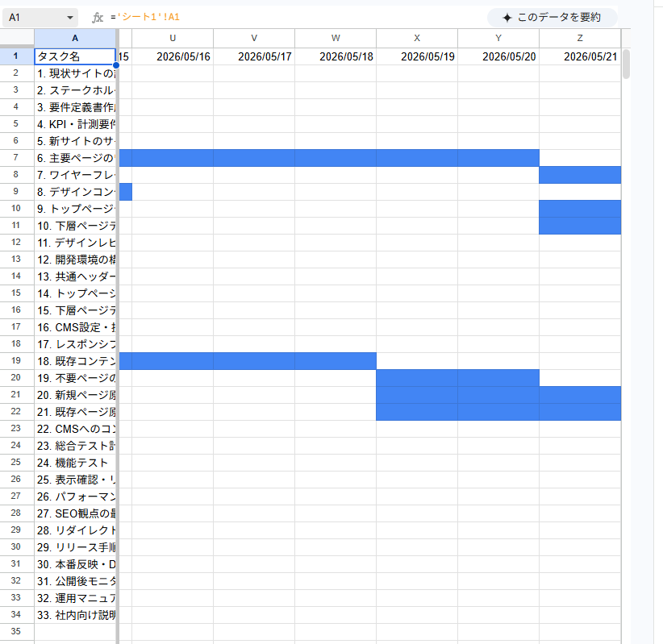Click task cell 1. 現状サイトの
This screenshot has height=644, width=663.
[x=75, y=73]
